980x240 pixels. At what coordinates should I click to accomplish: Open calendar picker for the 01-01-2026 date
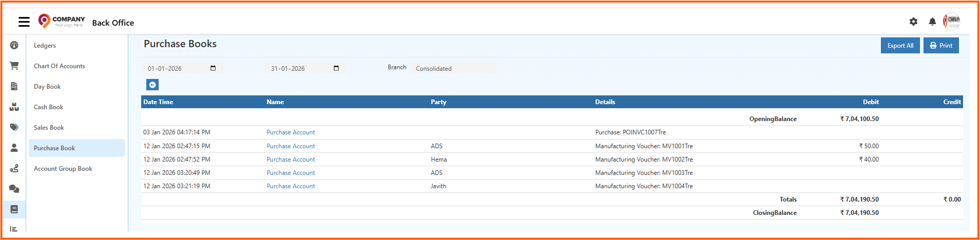213,68
